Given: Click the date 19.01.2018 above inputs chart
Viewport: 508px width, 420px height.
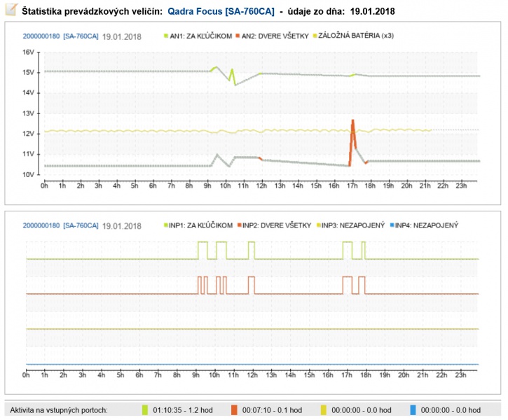Looking at the screenshot, I should (x=122, y=226).
